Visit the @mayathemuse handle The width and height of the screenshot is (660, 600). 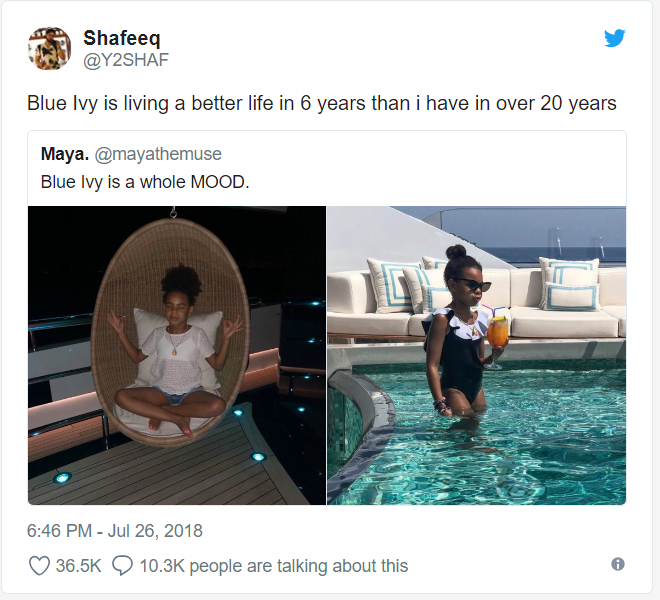pos(158,154)
